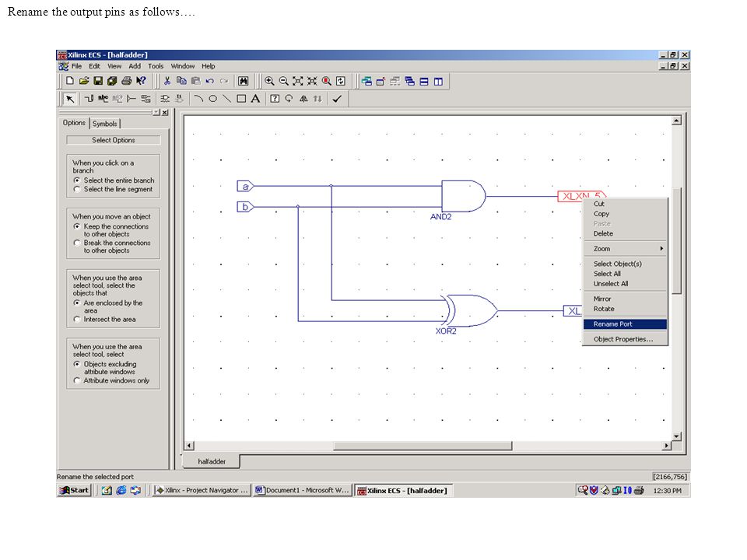Viewport: 747px width, 560px height.
Task: Undo the last action
Action: click(x=209, y=81)
